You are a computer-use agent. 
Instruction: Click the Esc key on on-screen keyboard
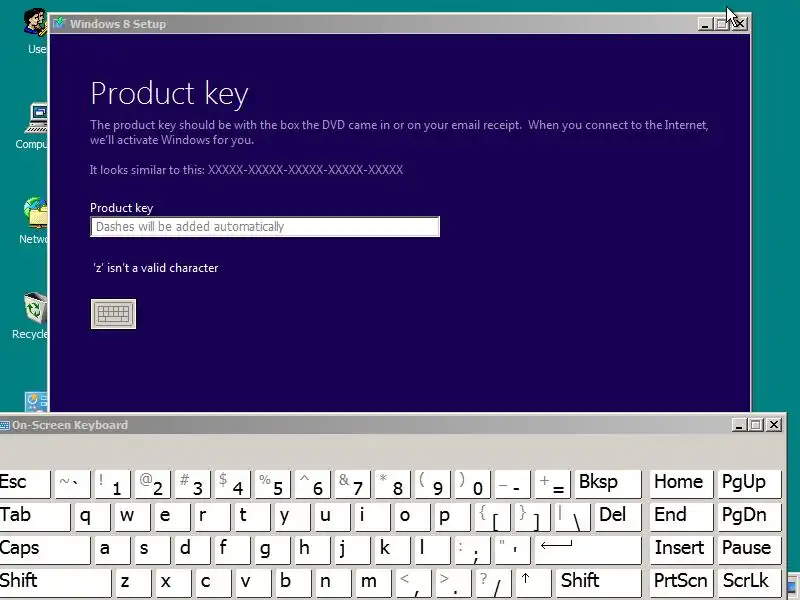(25, 483)
